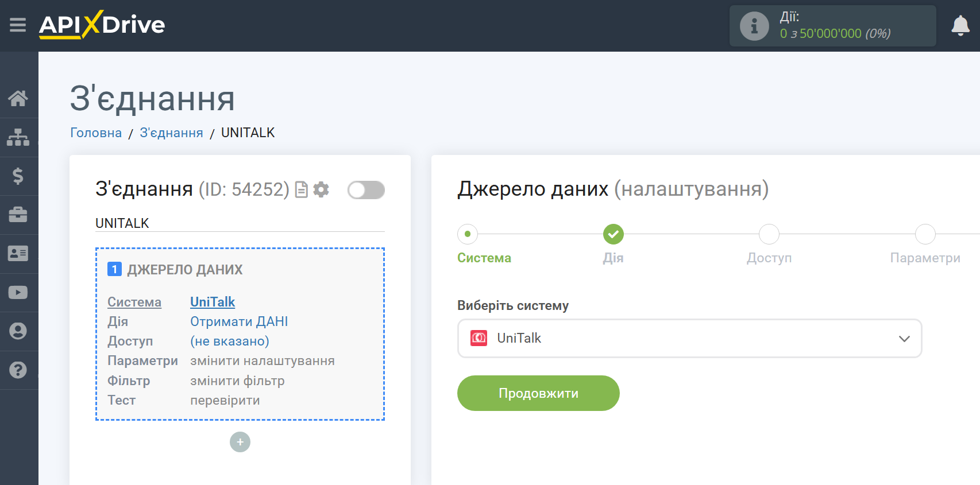Click the actions info icon
The image size is (980, 485).
pyautogui.click(x=754, y=26)
